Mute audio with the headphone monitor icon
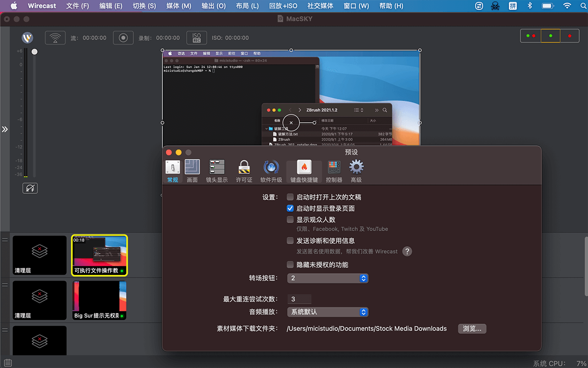588x368 pixels. [30, 188]
